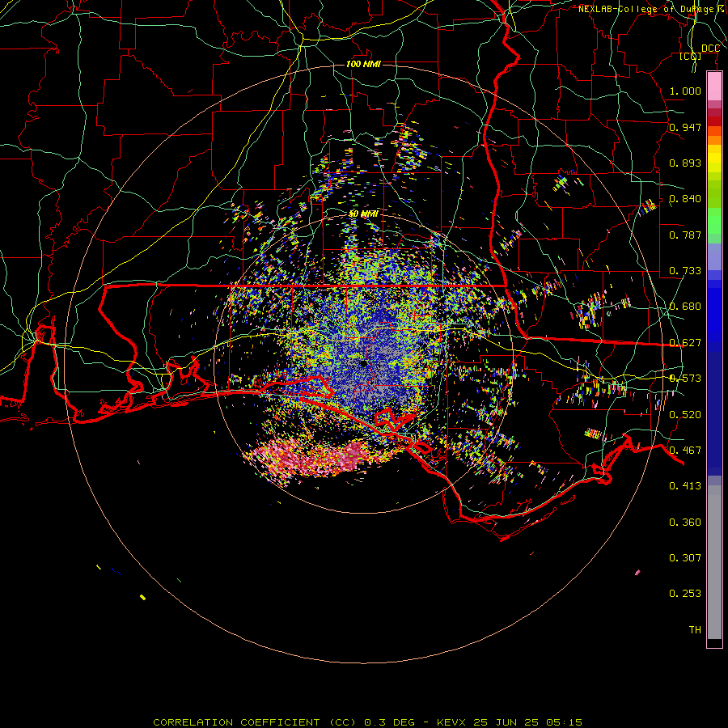Pick the pink segment of the color scale
The width and height of the screenshot is (728, 728).
click(714, 87)
